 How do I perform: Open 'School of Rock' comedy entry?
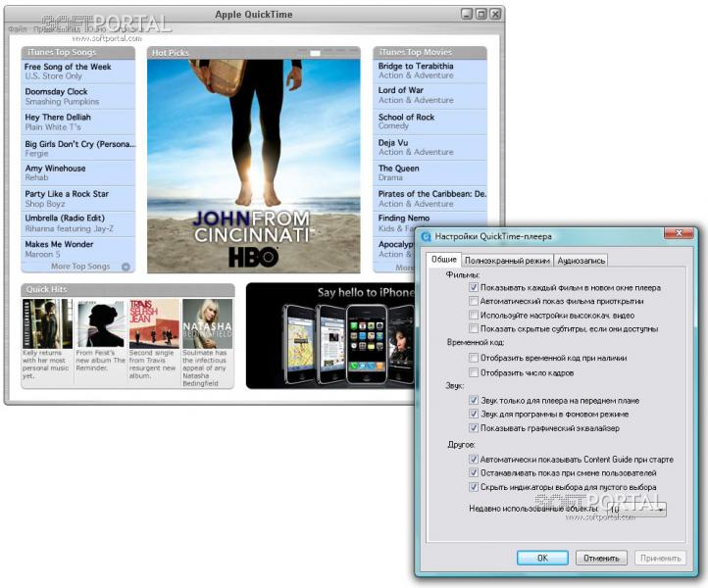coord(430,122)
